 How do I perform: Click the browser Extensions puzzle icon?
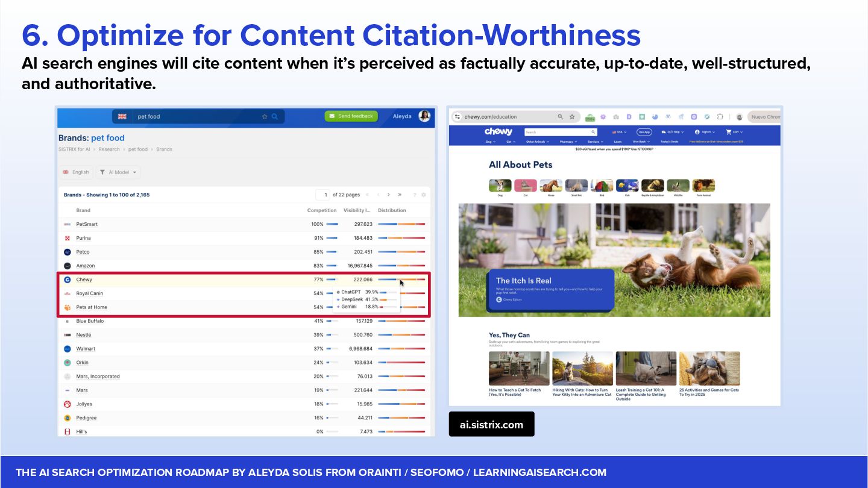[x=720, y=117]
